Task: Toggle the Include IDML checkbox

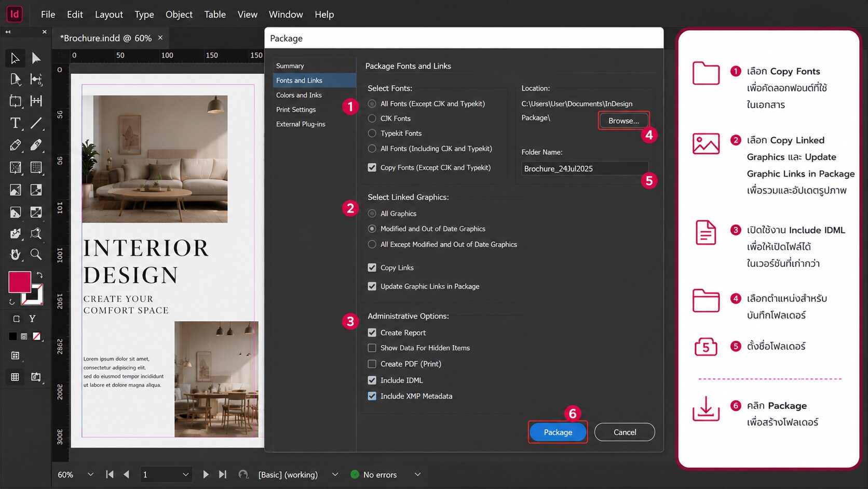Action: point(372,380)
